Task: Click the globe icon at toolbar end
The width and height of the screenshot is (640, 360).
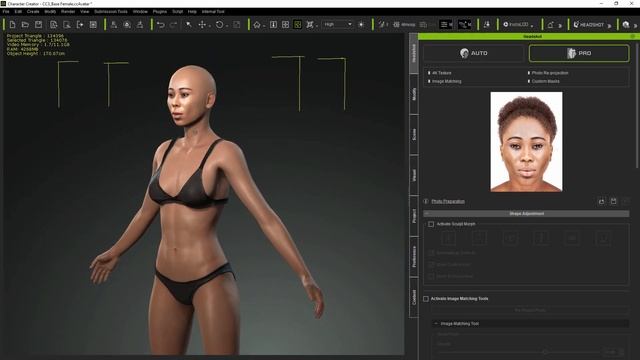Action: click(626, 25)
